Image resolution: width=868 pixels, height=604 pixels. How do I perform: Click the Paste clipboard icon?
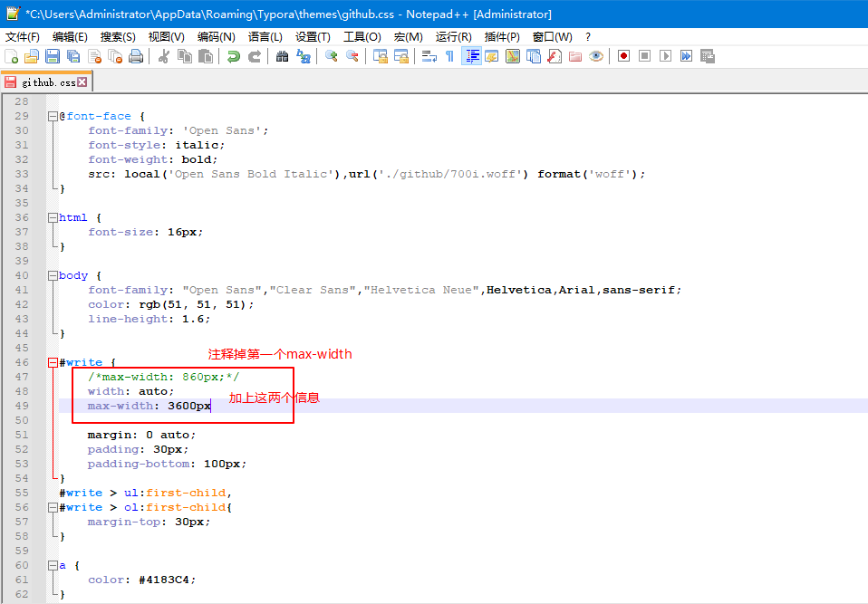pos(206,56)
